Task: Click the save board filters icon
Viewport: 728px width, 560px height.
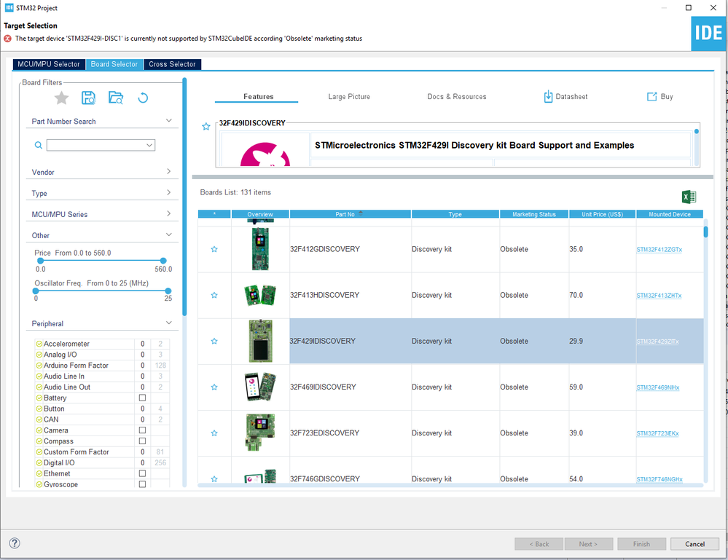Action: tap(88, 98)
